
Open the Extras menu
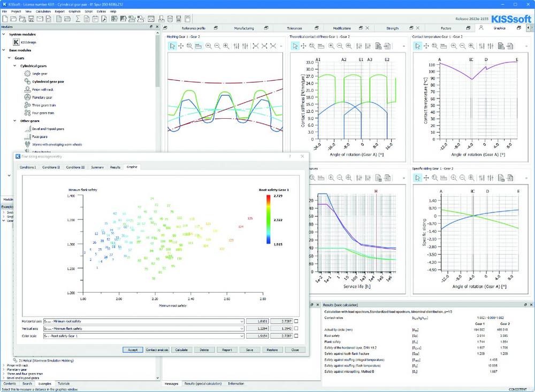[x=101, y=11]
